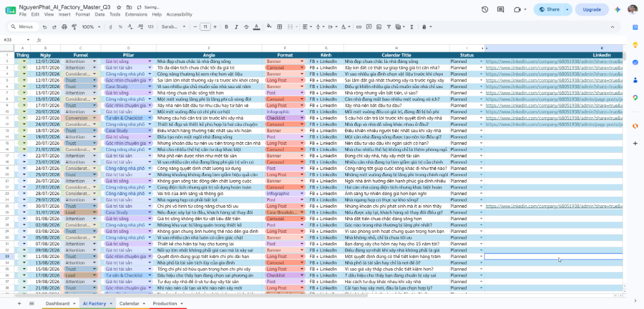
Task: Open the Google account avatar
Action: (633, 9)
